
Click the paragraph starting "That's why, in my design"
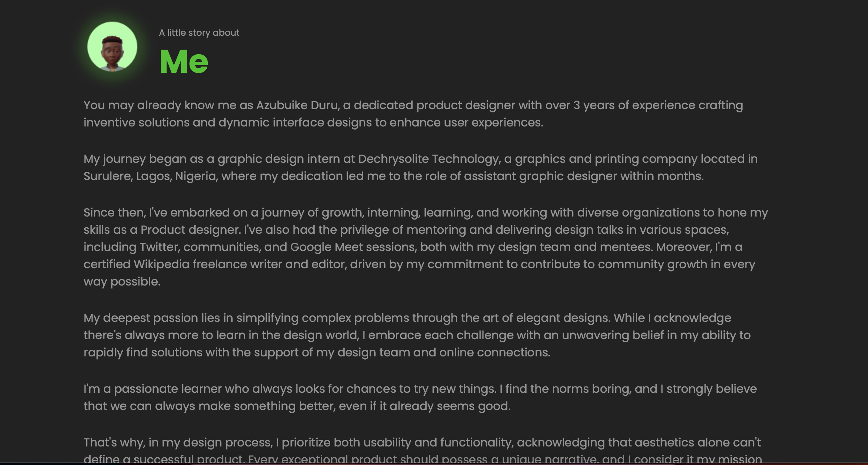(x=423, y=451)
